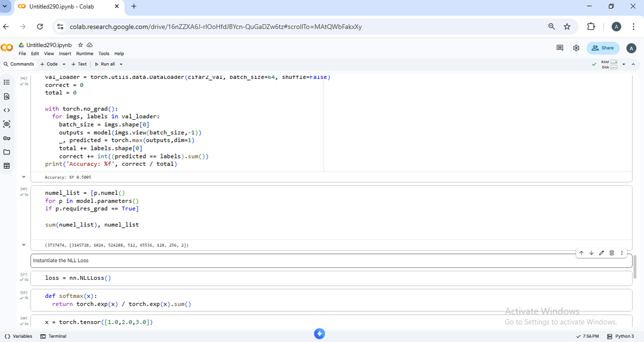The width and height of the screenshot is (644, 342).
Task: Bookmark this page with the star icon
Action: pyautogui.click(x=567, y=26)
